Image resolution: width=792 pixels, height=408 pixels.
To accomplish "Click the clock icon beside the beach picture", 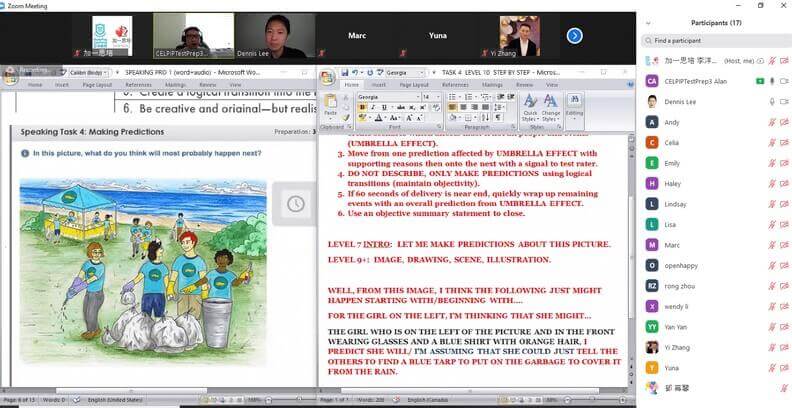I will point(296,204).
